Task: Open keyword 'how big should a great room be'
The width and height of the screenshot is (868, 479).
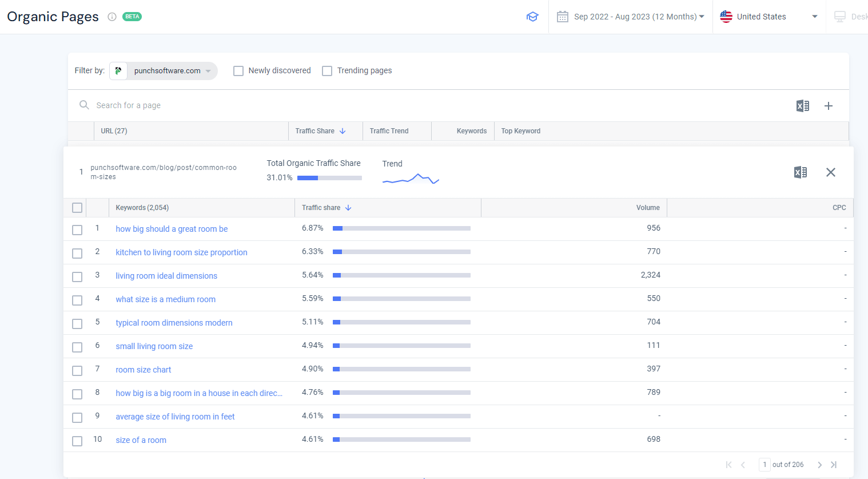Action: [x=172, y=229]
